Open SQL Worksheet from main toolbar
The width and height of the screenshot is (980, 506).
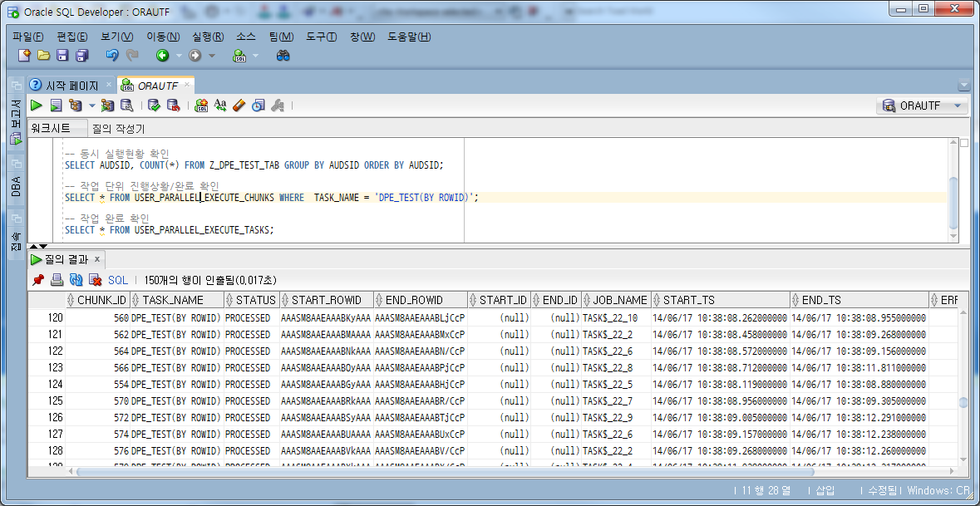click(x=240, y=56)
